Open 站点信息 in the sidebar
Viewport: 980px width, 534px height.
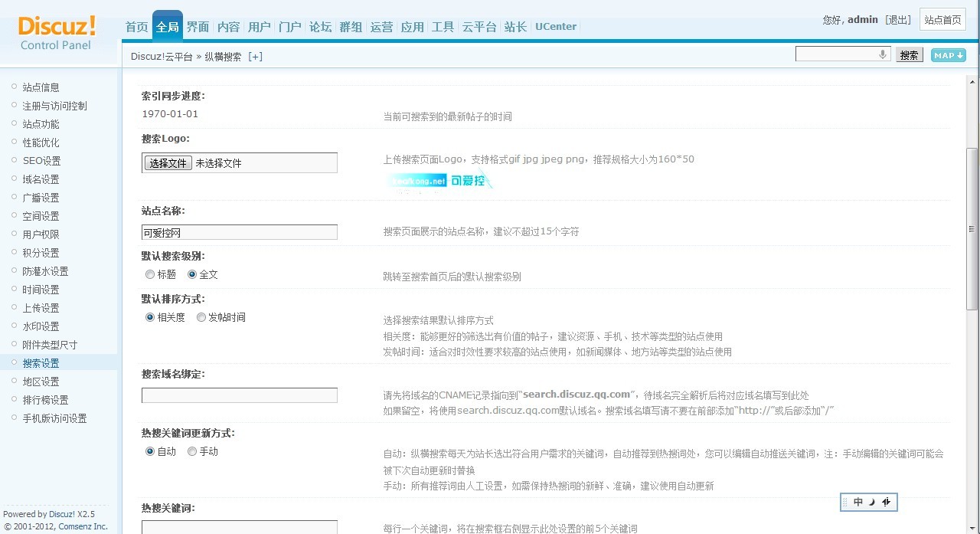click(x=41, y=87)
